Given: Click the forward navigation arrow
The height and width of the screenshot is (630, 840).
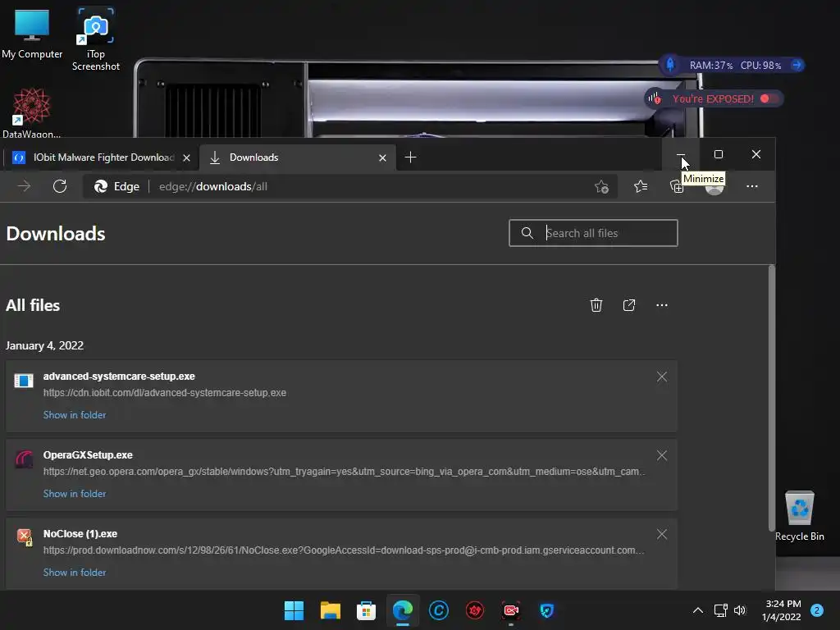Looking at the screenshot, I should (x=24, y=186).
